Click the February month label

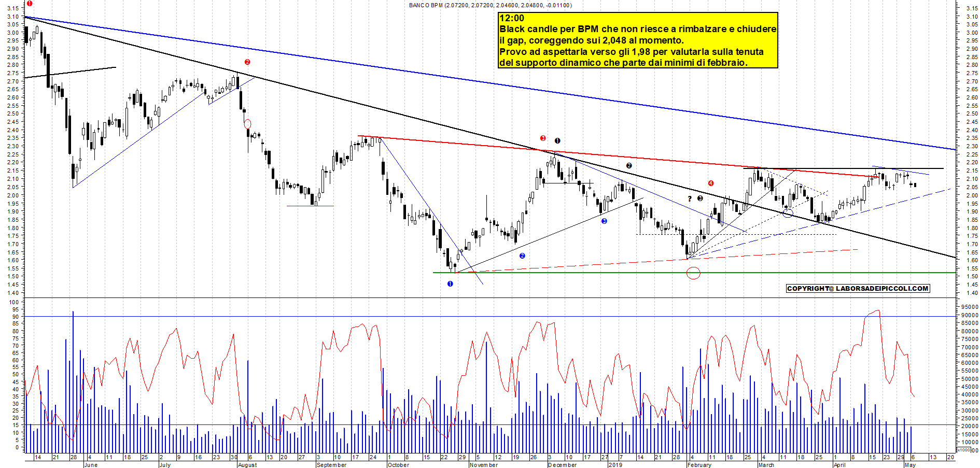[699, 465]
